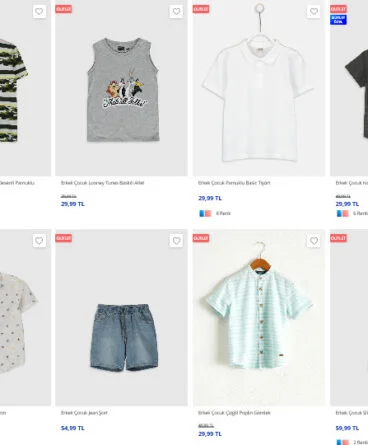
Task: Favorite the Looney Tunes tank top
Action: click(176, 12)
